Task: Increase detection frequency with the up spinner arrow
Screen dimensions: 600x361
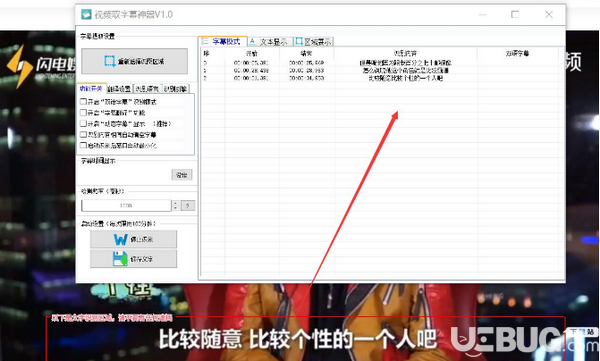Action: [176, 203]
